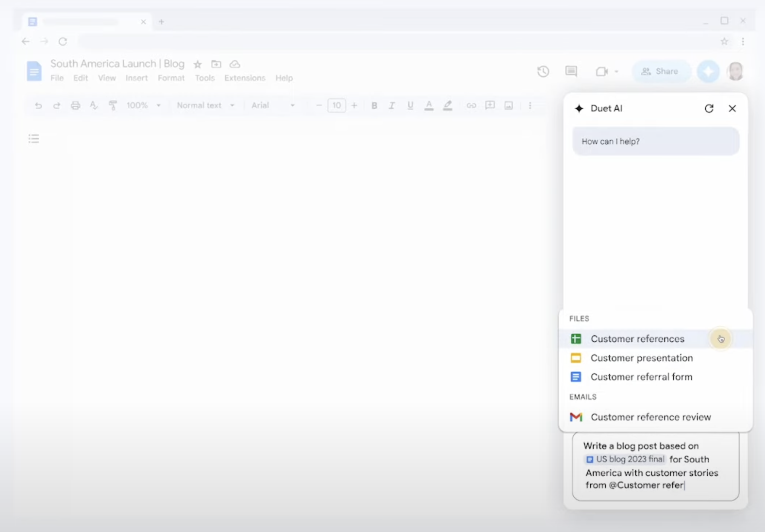Screen dimensions: 765x532
Task: Show the document outline icon
Action: (33, 139)
